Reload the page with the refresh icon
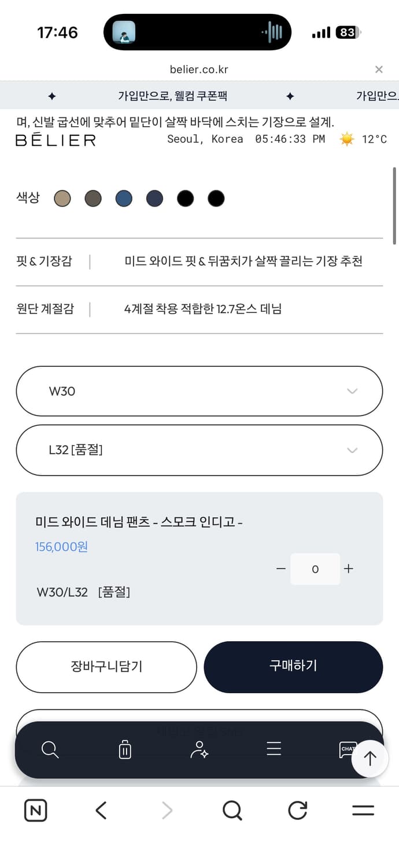Image resolution: width=399 pixels, height=868 pixels. (x=297, y=810)
